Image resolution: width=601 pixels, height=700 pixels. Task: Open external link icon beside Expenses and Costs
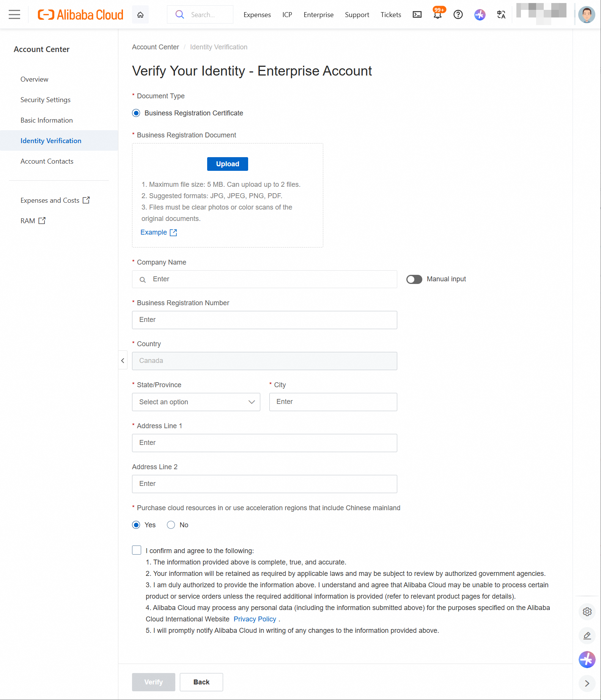pyautogui.click(x=86, y=200)
